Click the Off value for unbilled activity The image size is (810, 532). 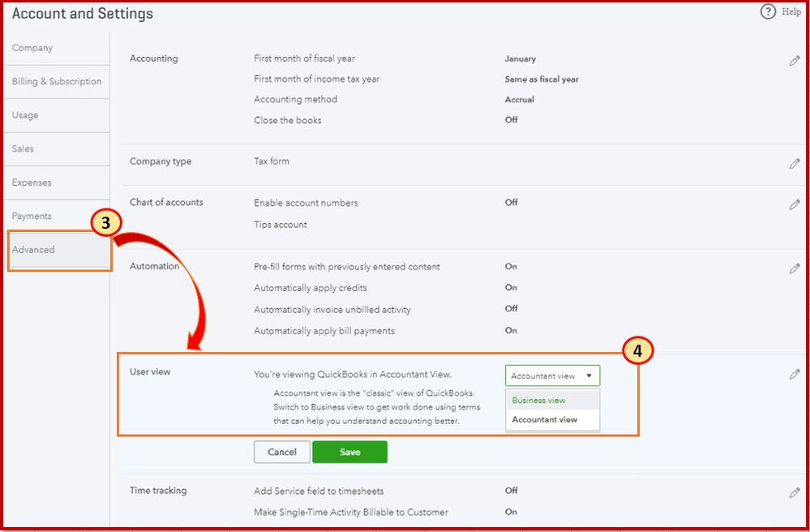[511, 309]
